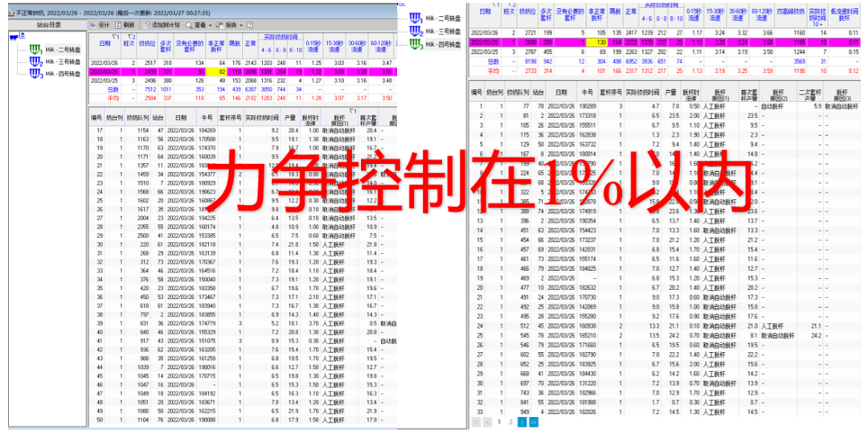This screenshot has width=868, height=434.
Task: Click 总数 row in left summary table
Action: (242, 88)
